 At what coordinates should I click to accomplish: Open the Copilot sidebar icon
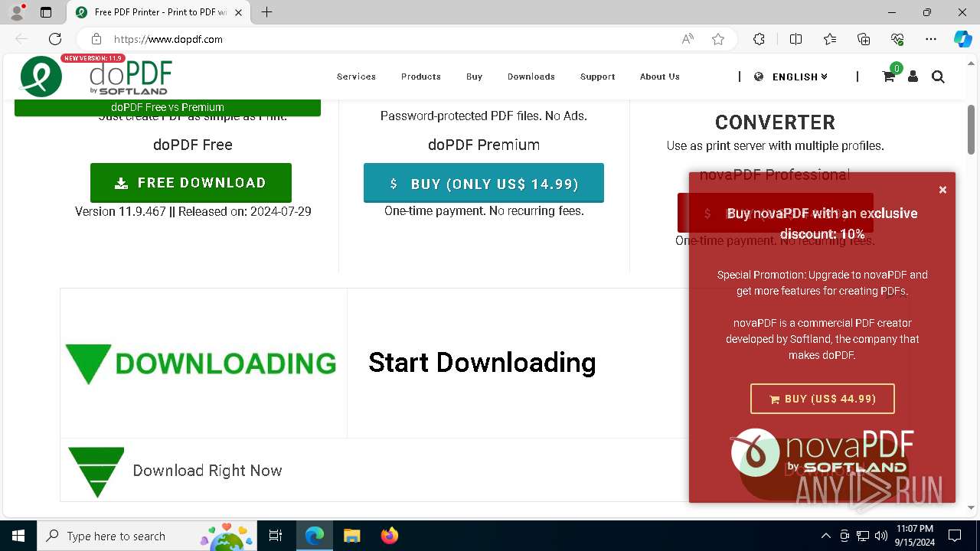point(962,39)
